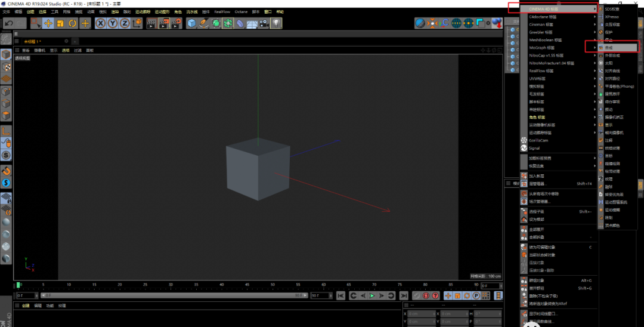Click 将所选对象转换为XRef entry
This screenshot has width=644, height=327.
tap(558, 304)
